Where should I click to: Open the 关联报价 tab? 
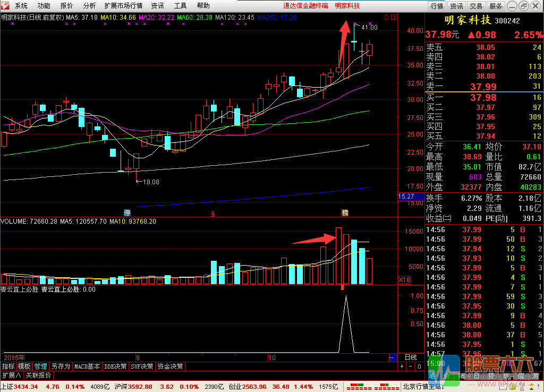(x=38, y=376)
